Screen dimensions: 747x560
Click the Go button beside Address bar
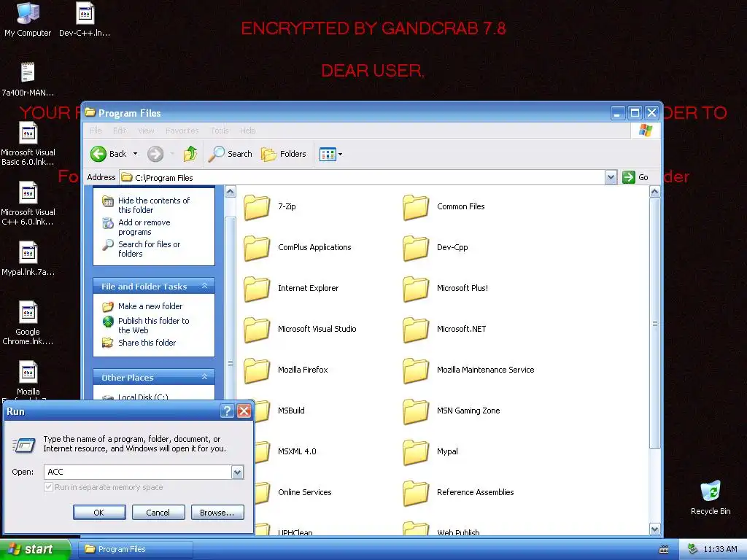[635, 178]
